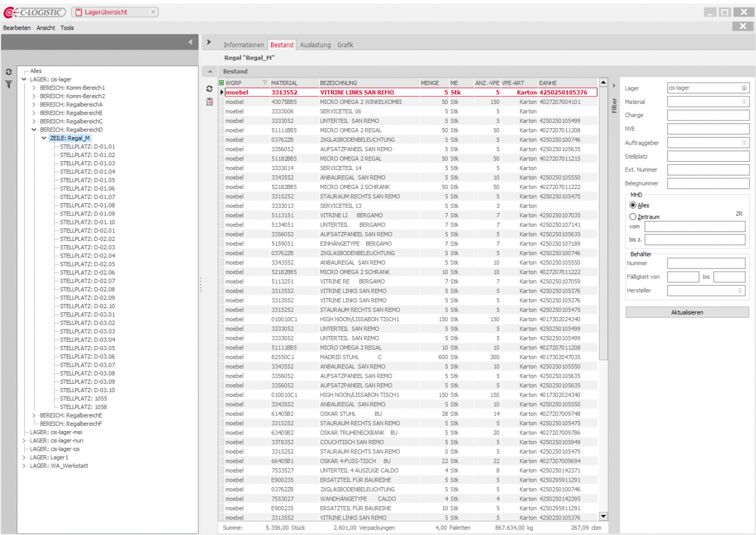Select STELLPLATZ D-02.05 in the tree
This screenshot has width=756, height=535.
87,264
